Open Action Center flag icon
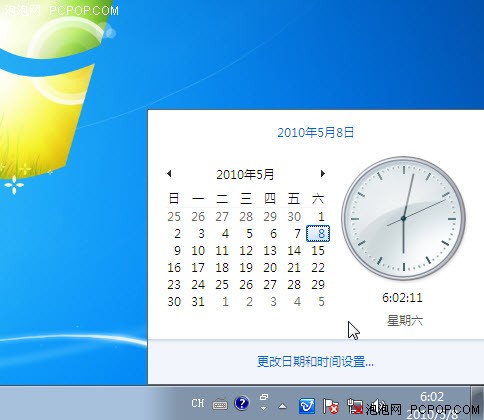This screenshot has height=420, width=484. pyautogui.click(x=331, y=406)
